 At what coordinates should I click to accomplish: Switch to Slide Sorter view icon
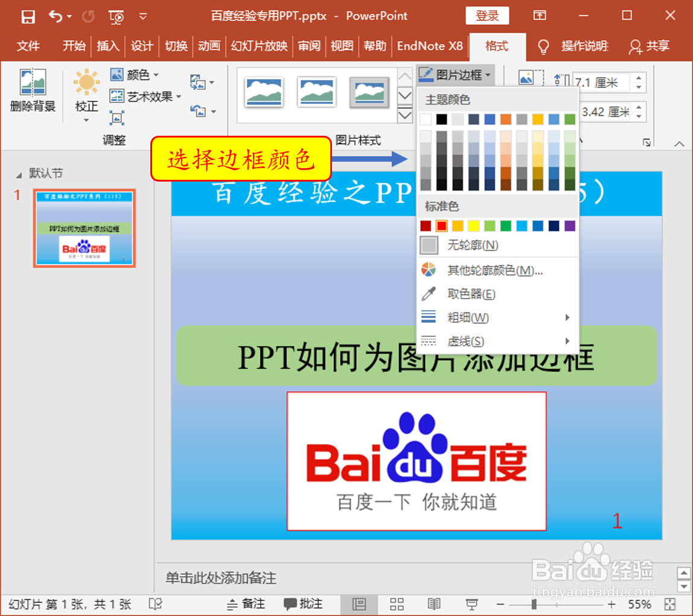[x=397, y=604]
